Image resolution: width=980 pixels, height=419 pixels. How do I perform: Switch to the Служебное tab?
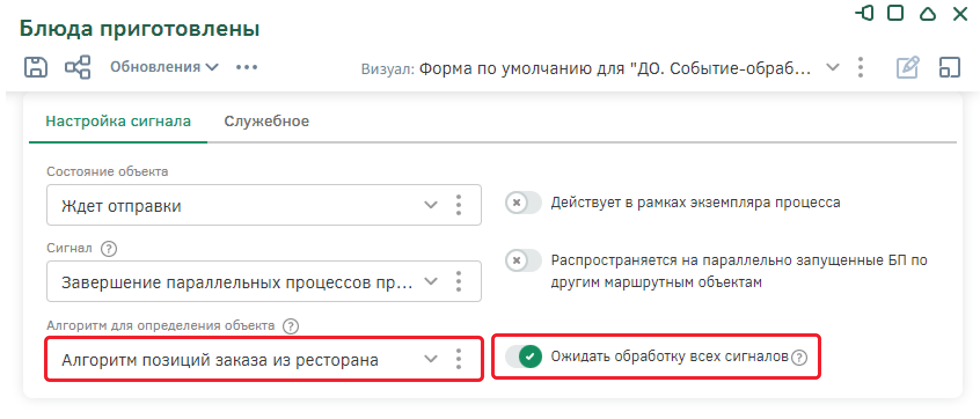266,122
